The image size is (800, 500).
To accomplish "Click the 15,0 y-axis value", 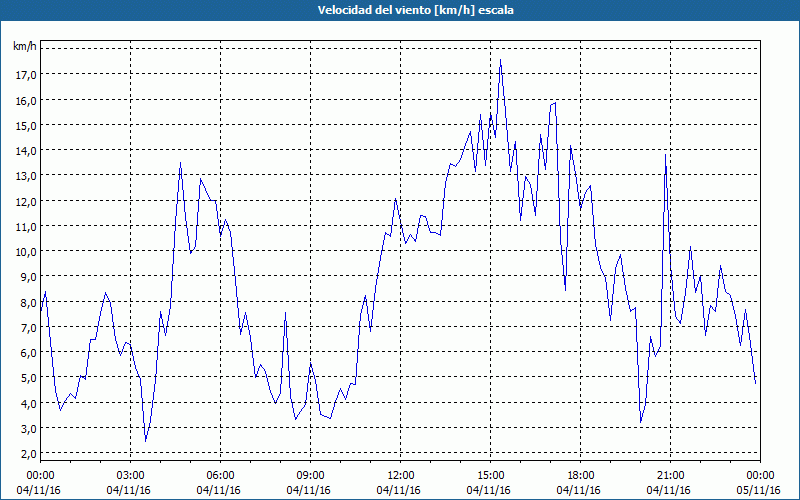I will point(26,126).
